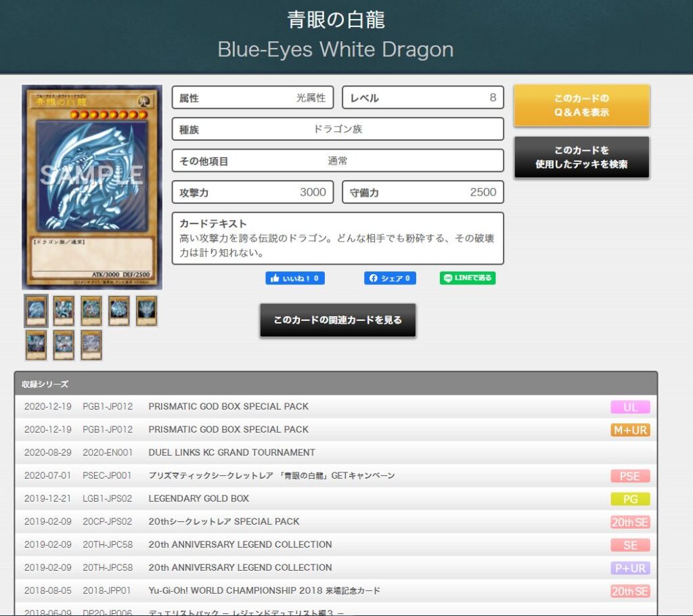This screenshot has width=693, height=616.
Task: Click the Blue-Eyes White Dragon English title
Action: click(336, 49)
